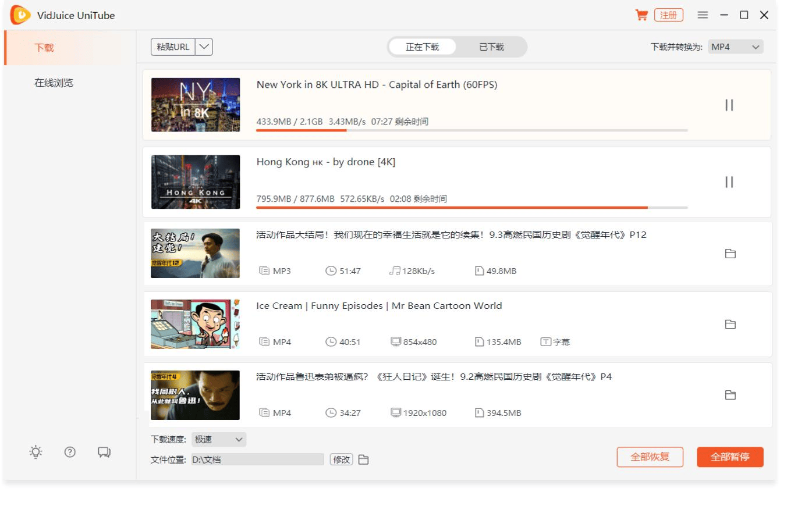Open file location folder icon at bottom
Image resolution: width=812 pixels, height=520 pixels.
pyautogui.click(x=363, y=460)
